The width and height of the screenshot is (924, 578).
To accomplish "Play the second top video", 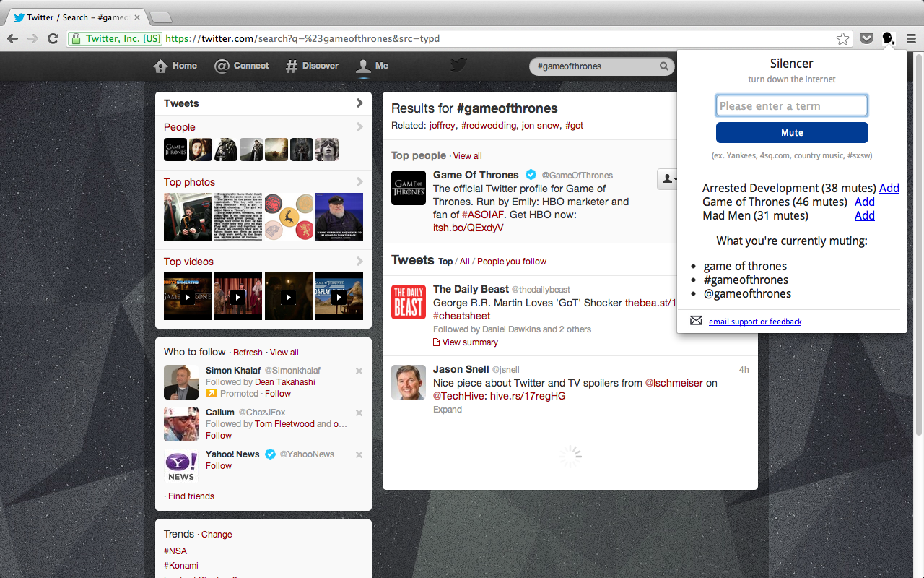I will click(238, 296).
